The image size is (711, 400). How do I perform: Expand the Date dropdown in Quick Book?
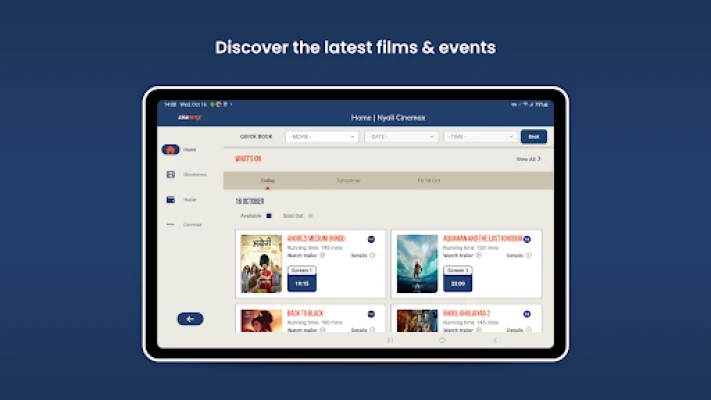tap(400, 137)
